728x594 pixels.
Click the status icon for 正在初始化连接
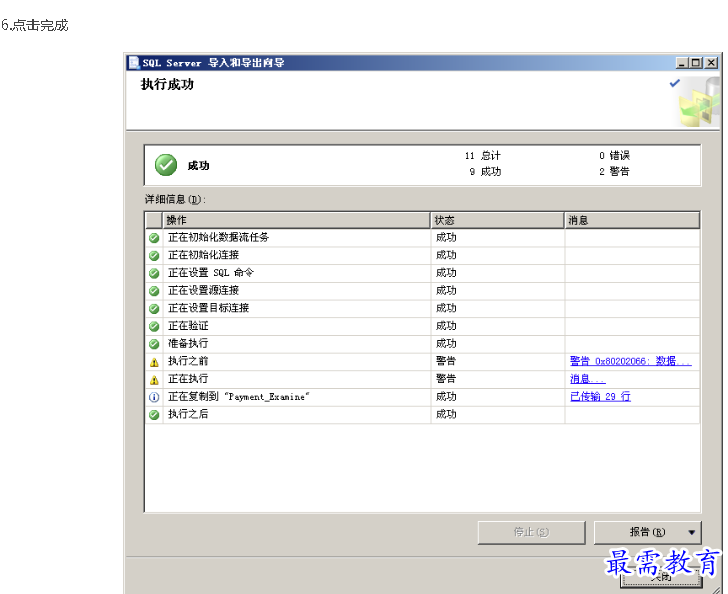(x=154, y=255)
